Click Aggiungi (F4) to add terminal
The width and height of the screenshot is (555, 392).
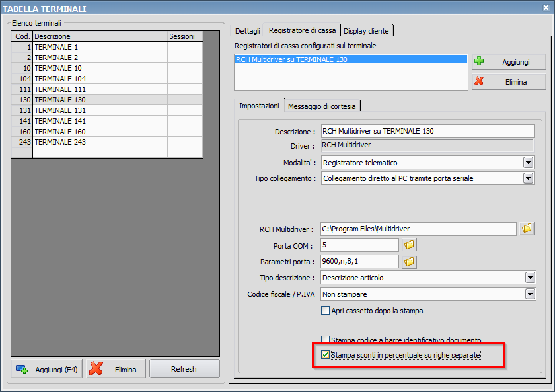[47, 369]
